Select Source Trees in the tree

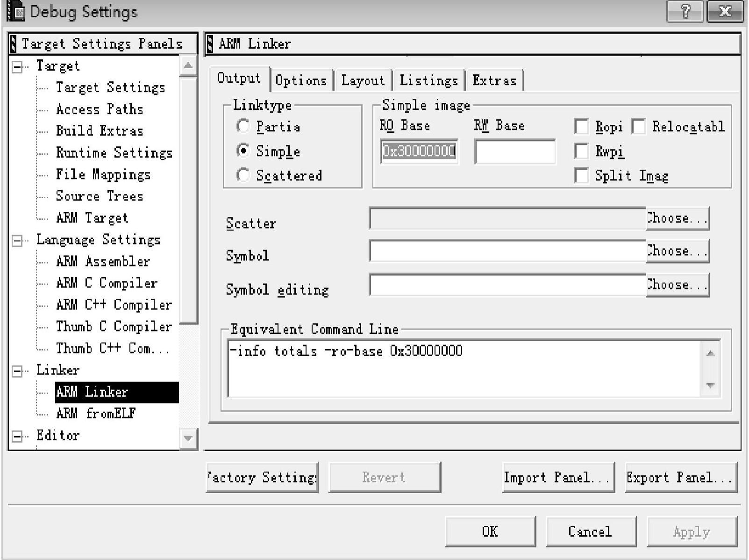pos(100,196)
